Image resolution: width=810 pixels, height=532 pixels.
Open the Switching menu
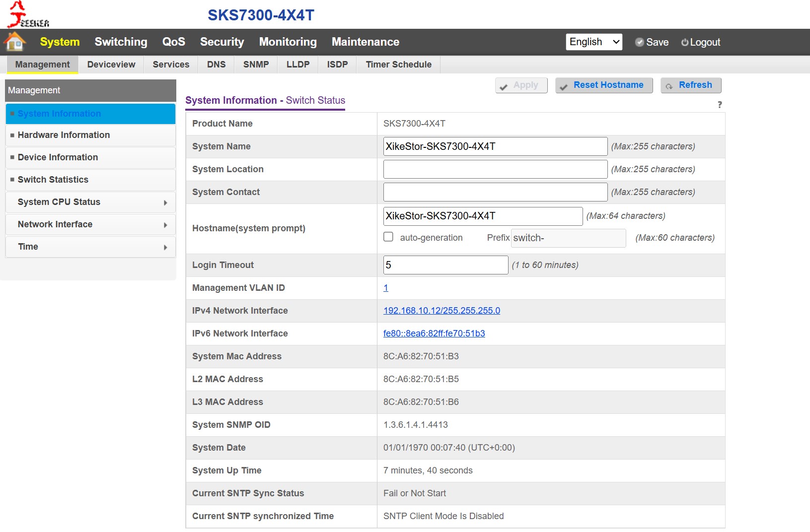pyautogui.click(x=121, y=42)
